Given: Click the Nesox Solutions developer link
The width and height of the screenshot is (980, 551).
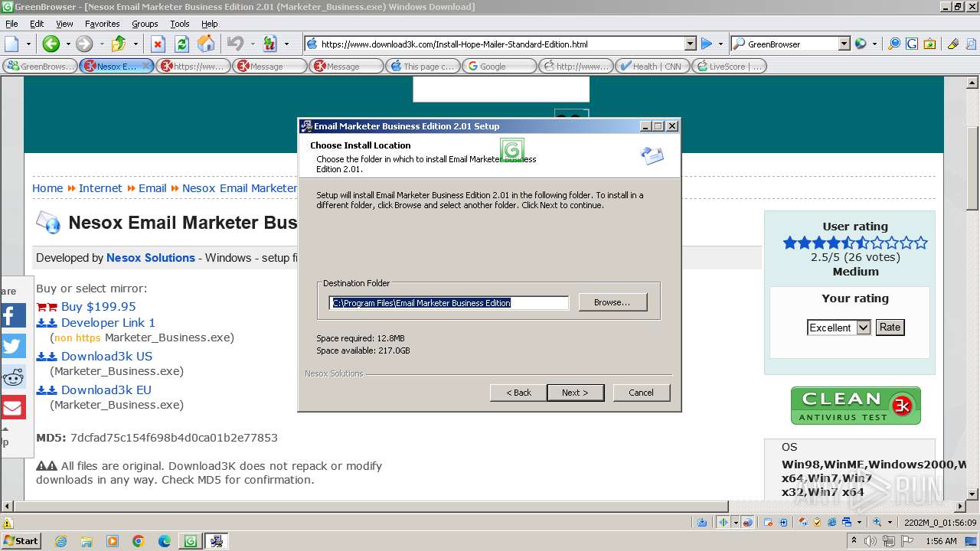Looking at the screenshot, I should (151, 258).
